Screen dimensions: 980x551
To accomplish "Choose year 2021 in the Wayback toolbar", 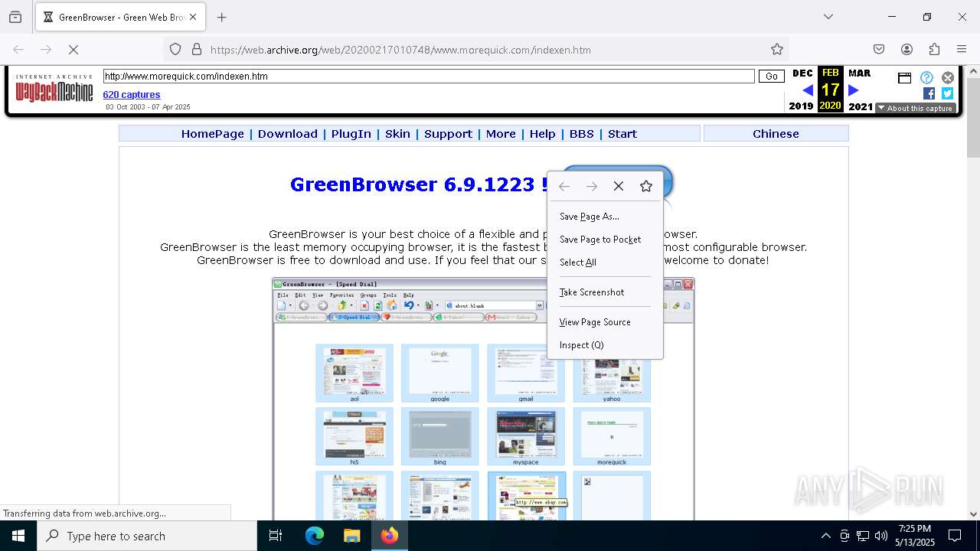I will [x=861, y=106].
